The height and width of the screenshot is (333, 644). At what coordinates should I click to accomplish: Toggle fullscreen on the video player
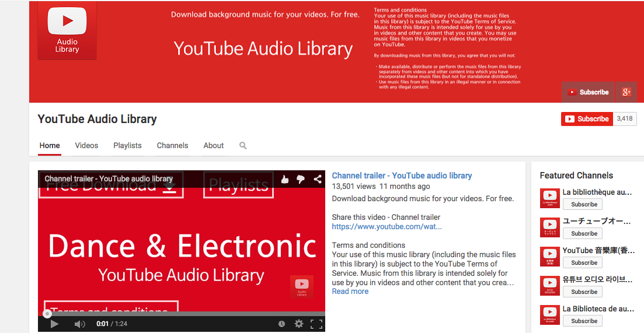click(316, 324)
